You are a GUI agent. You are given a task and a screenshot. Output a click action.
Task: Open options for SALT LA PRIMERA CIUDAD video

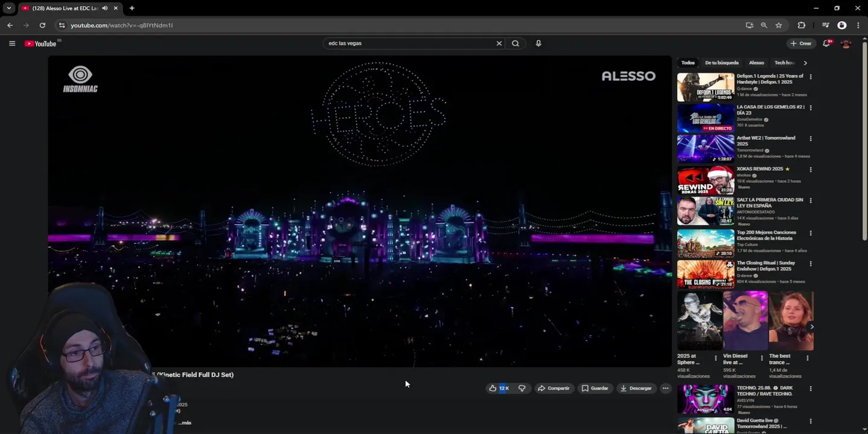[x=811, y=200]
